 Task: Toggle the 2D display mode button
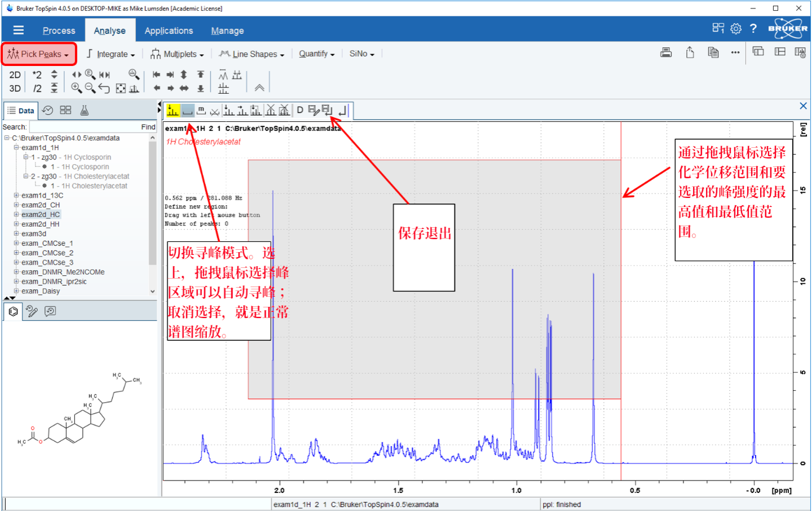click(15, 74)
